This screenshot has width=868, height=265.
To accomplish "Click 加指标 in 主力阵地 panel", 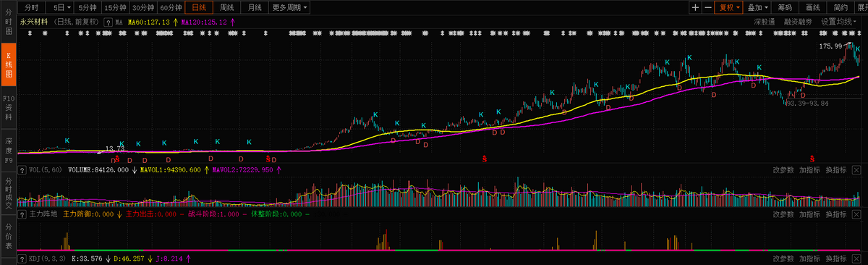I will point(810,214).
